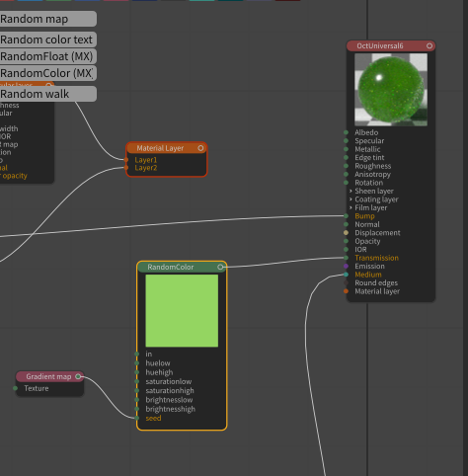Click the RandomColor 'in' input pin

136,354
